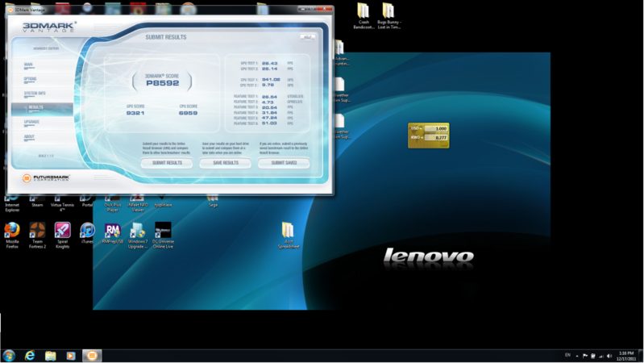The height and width of the screenshot is (363, 644).
Task: Select the Virtua Tennis 4 shortcut label
Action: 62,207
